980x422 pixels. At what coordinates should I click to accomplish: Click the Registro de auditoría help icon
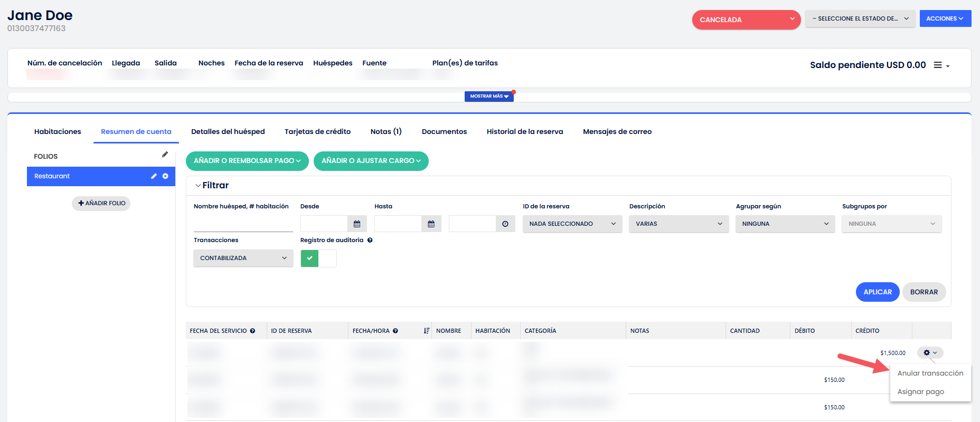pyautogui.click(x=370, y=241)
